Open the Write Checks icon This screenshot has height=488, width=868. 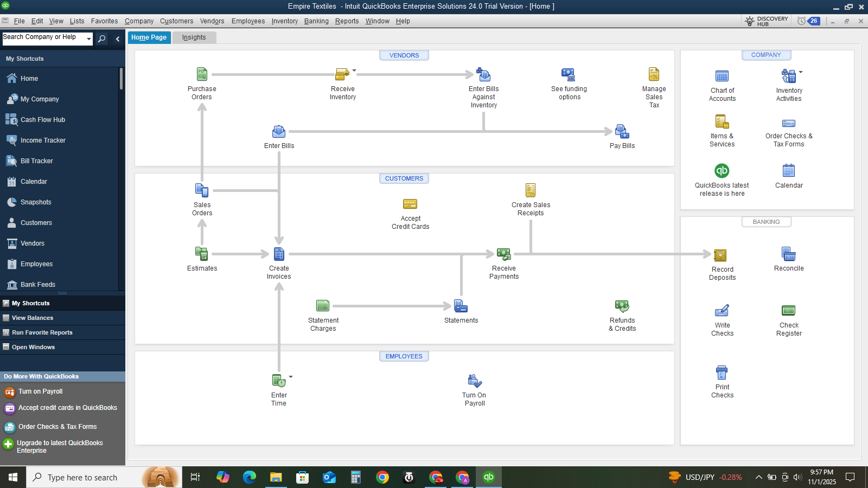coord(722,310)
